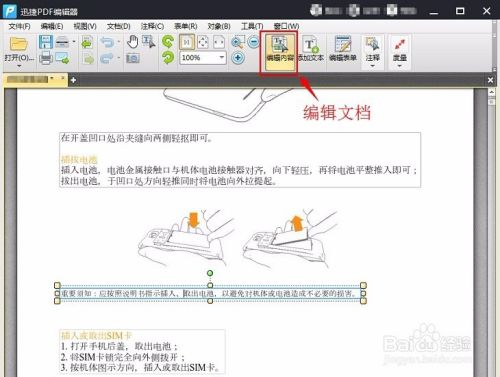Select the marquee zoom magnifier tool

238,42
